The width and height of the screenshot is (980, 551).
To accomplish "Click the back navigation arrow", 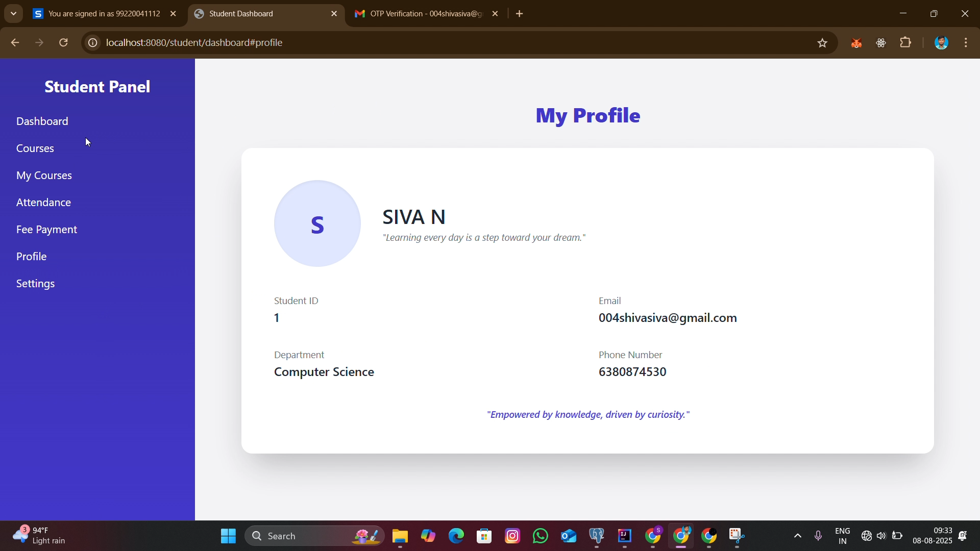I will tap(15, 43).
